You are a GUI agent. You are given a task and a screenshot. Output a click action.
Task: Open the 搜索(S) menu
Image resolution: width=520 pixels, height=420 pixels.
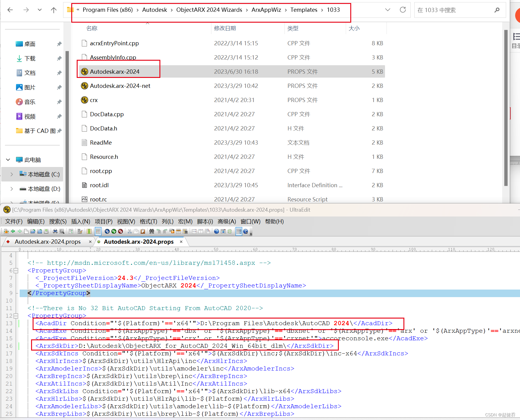[58, 221]
